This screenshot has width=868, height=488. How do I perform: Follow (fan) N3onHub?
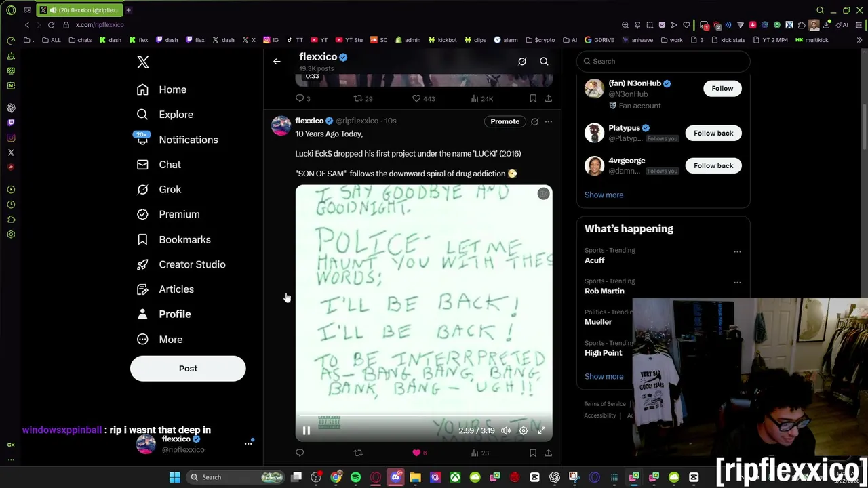pyautogui.click(x=722, y=89)
